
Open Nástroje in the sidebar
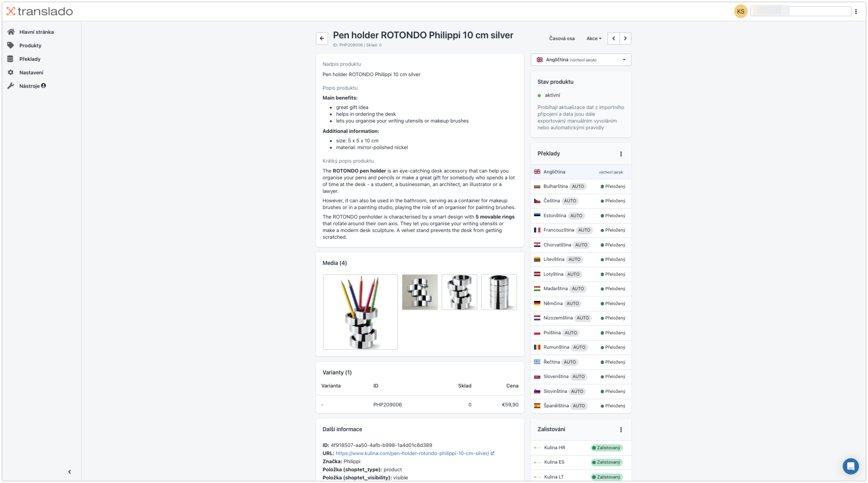point(29,86)
